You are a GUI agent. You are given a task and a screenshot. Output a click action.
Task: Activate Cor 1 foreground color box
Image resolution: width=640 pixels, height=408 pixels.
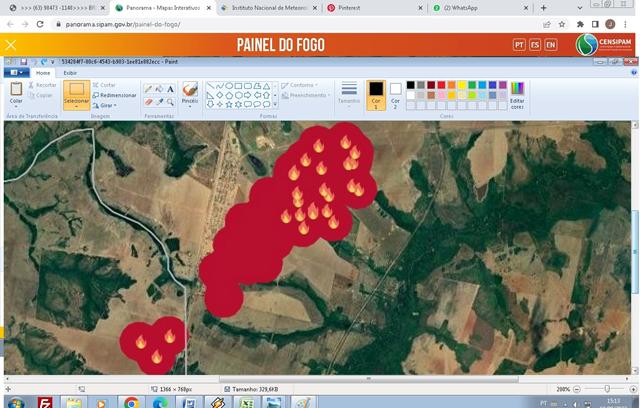[x=375, y=93]
